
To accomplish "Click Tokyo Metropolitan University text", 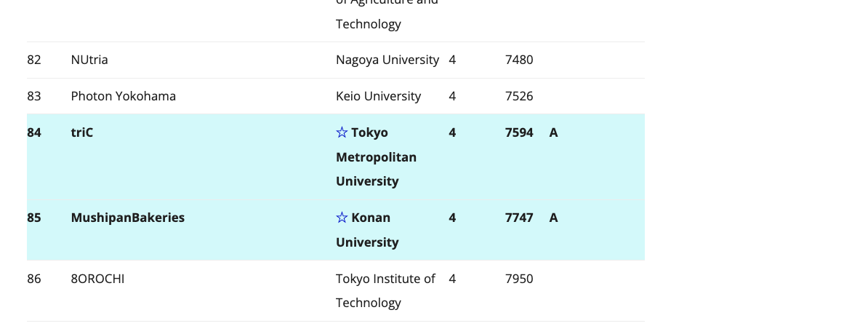I will (x=377, y=157).
